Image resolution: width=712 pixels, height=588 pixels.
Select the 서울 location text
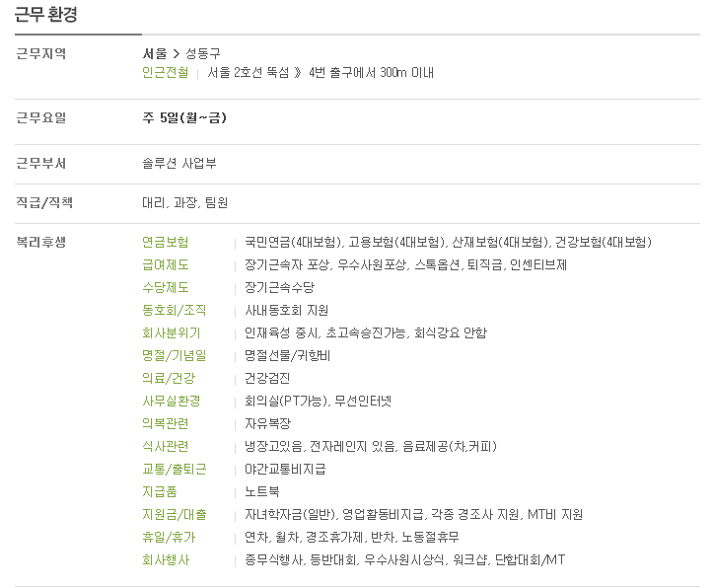pos(155,53)
